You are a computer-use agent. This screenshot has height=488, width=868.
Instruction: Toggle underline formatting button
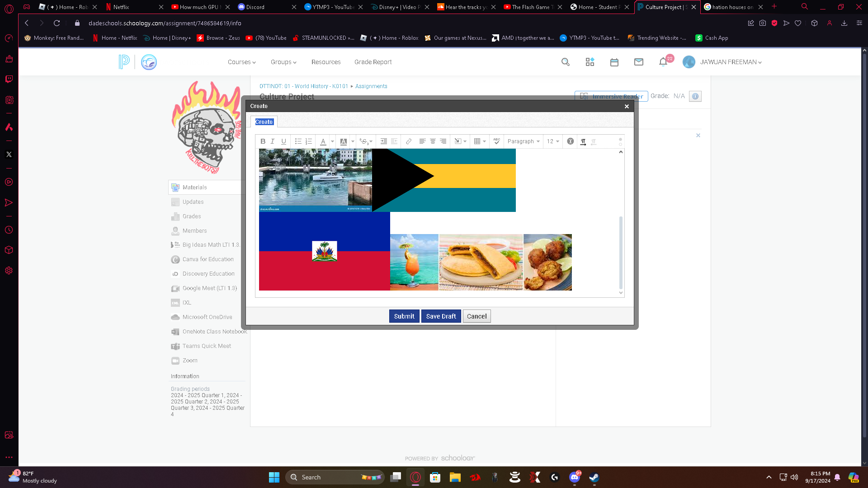[283, 141]
